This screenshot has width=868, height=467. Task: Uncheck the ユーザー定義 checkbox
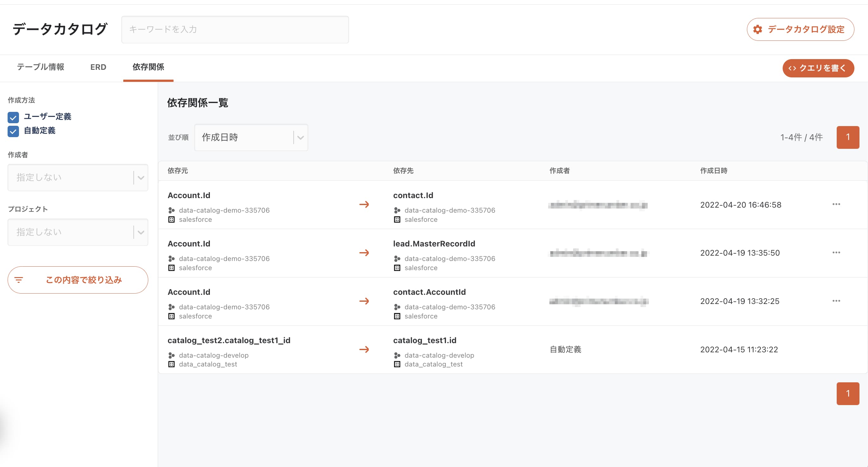[13, 117]
